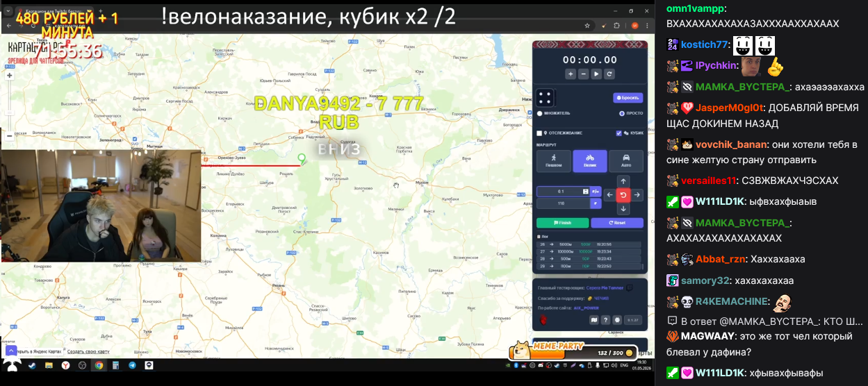Click the purple ₽ button beside 110
Image resolution: width=868 pixels, height=386 pixels.
coord(596,203)
